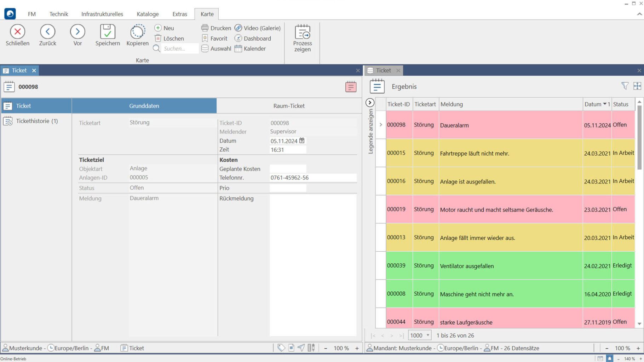Sort results by Datum column header
Image resolution: width=644 pixels, height=362 pixels.
pos(593,104)
